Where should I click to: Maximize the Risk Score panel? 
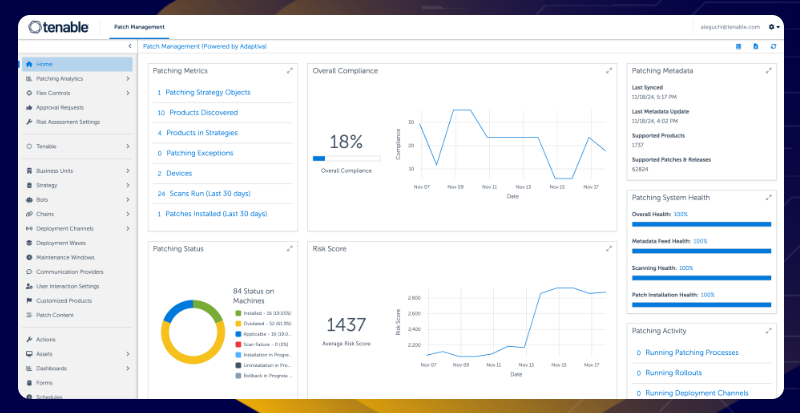(x=609, y=248)
